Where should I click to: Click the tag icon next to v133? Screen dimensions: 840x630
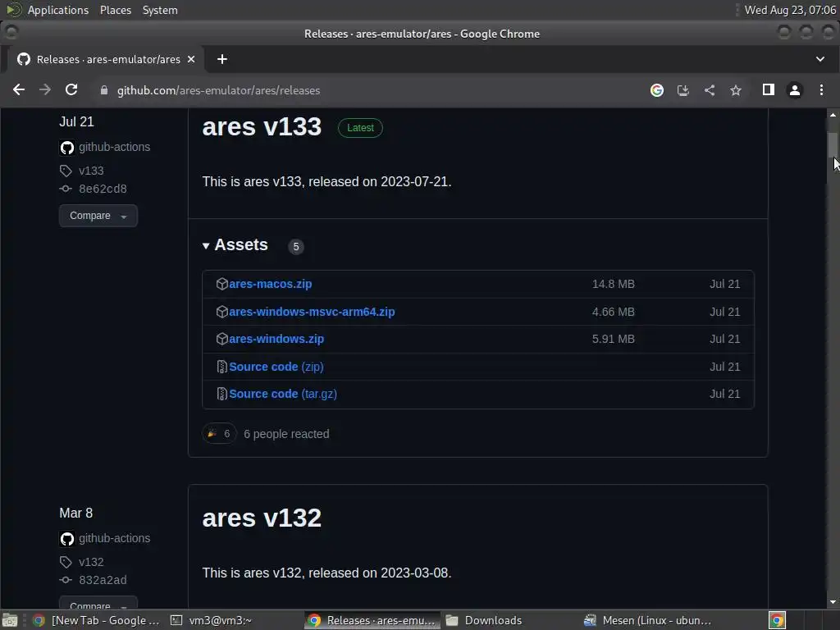66,171
